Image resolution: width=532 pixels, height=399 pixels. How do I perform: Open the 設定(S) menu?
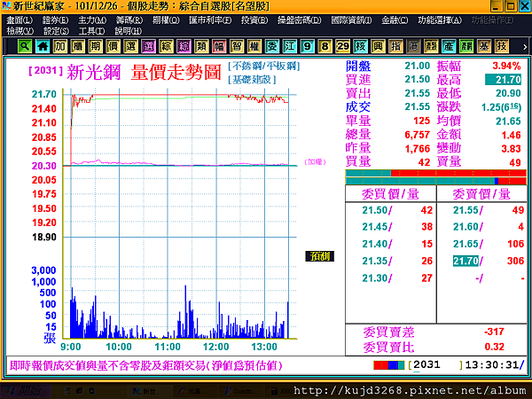pyautogui.click(x=56, y=31)
